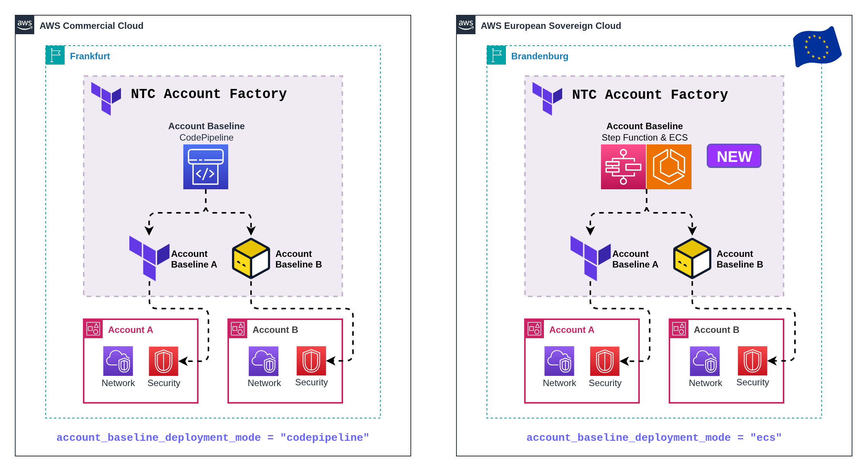Select Security icon in Frankfurt Account B

pyautogui.click(x=312, y=361)
